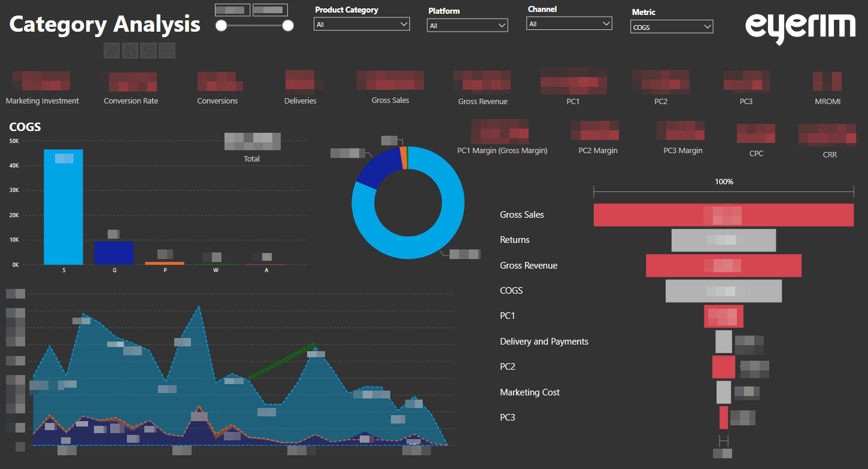Click the eyerim logo

(800, 28)
